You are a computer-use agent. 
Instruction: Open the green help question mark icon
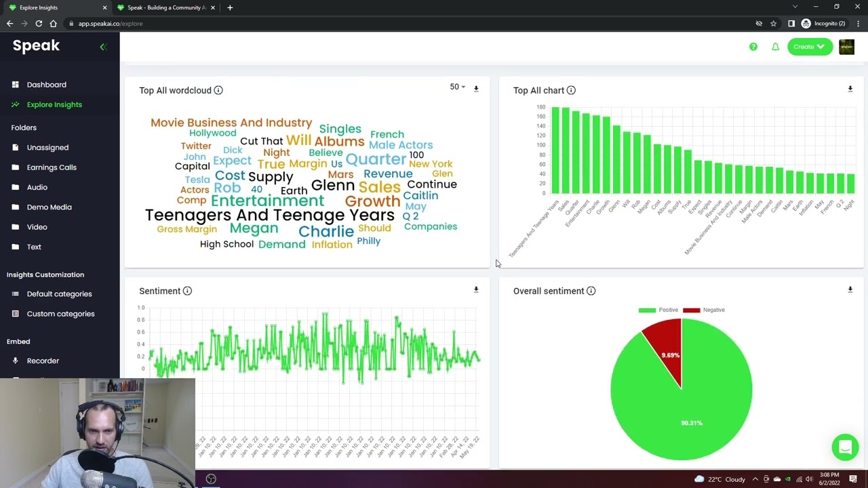(753, 47)
